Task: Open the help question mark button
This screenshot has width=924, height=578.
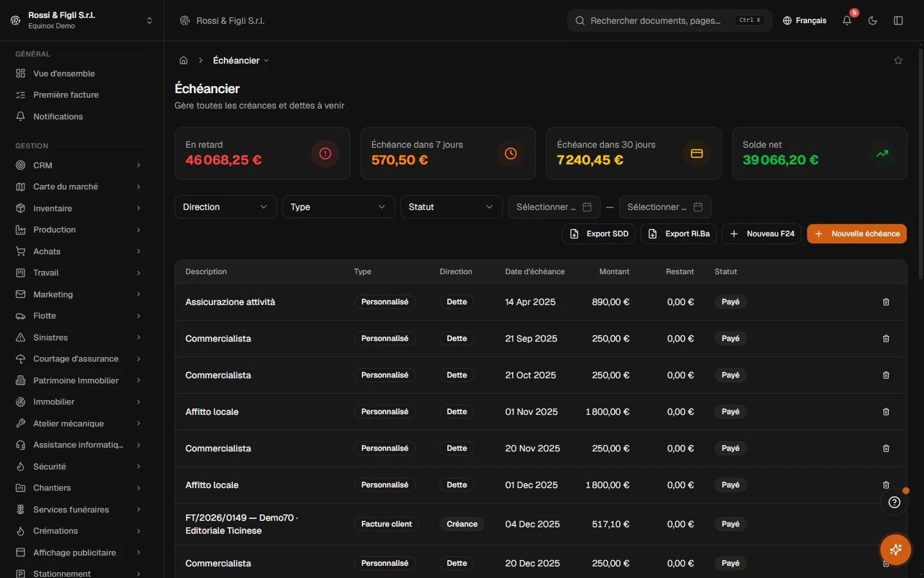Action: [894, 502]
